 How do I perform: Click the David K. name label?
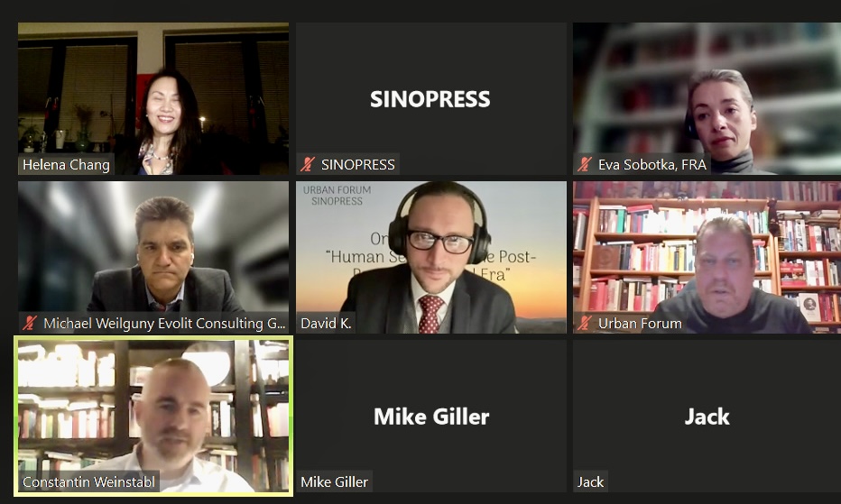(x=326, y=324)
